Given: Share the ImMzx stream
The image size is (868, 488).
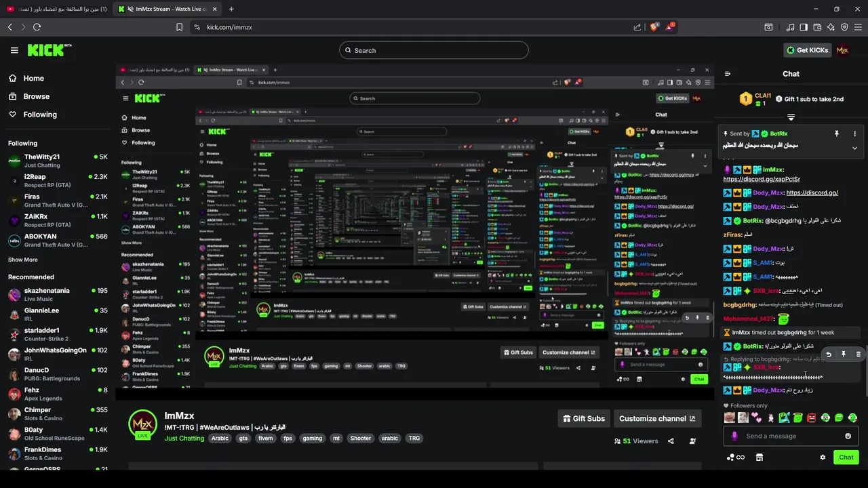Looking at the screenshot, I should click(671, 441).
